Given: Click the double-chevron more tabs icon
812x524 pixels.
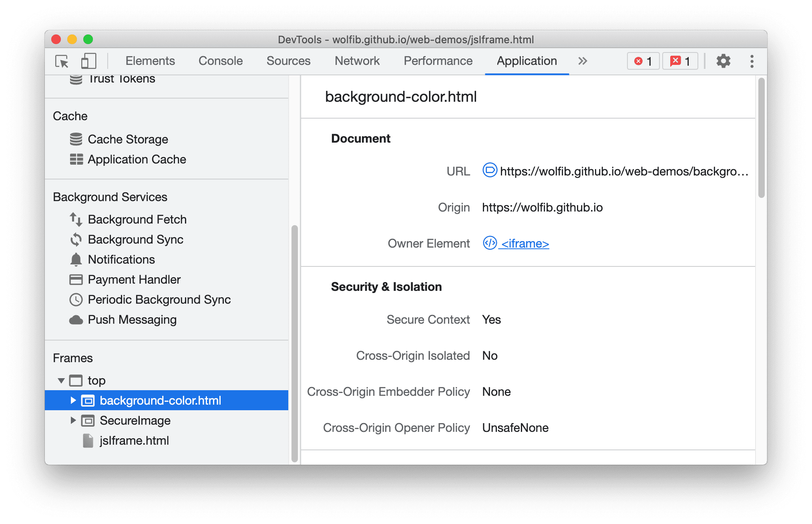Looking at the screenshot, I should click(582, 60).
